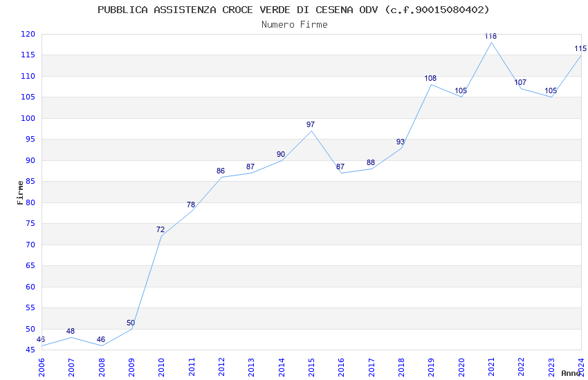Pick the data label 78 above 2011
The image size is (588, 380).
pos(191,205)
